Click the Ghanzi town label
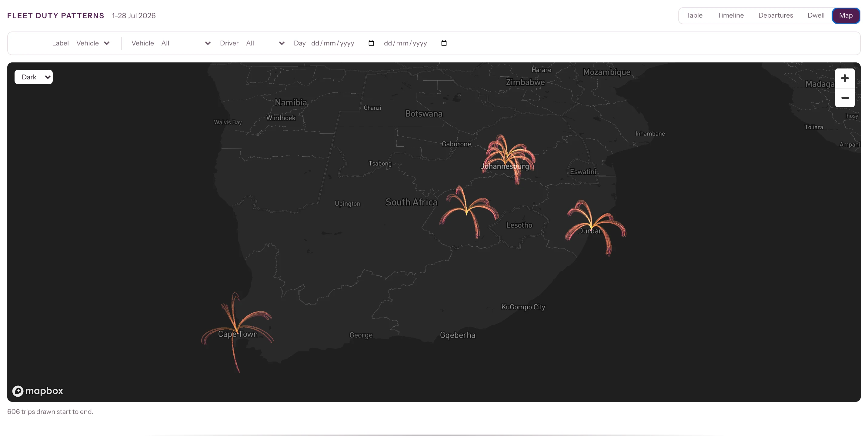This screenshot has height=443, width=868. [x=372, y=108]
